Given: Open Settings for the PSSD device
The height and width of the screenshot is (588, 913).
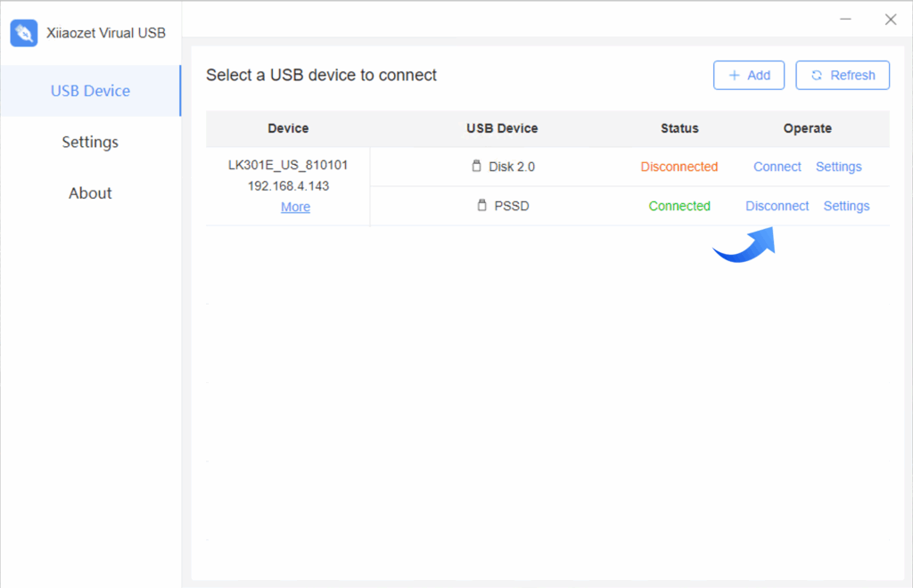Looking at the screenshot, I should coord(846,206).
